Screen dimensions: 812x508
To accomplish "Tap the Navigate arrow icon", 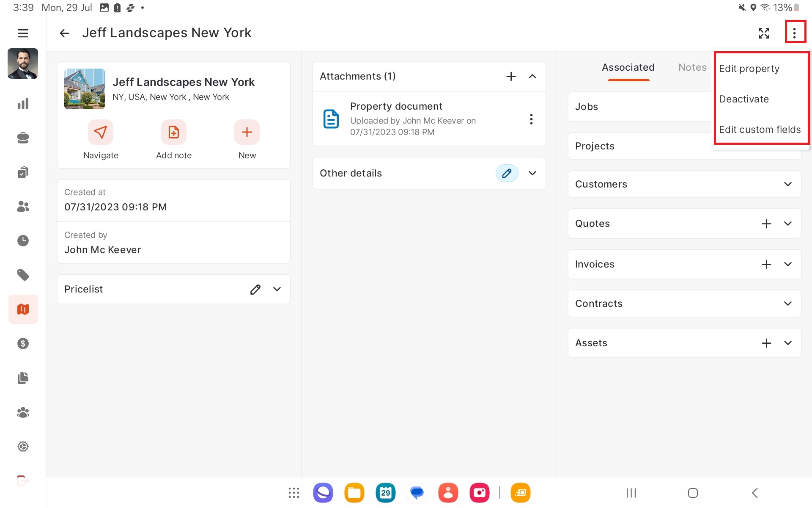I will [x=101, y=132].
